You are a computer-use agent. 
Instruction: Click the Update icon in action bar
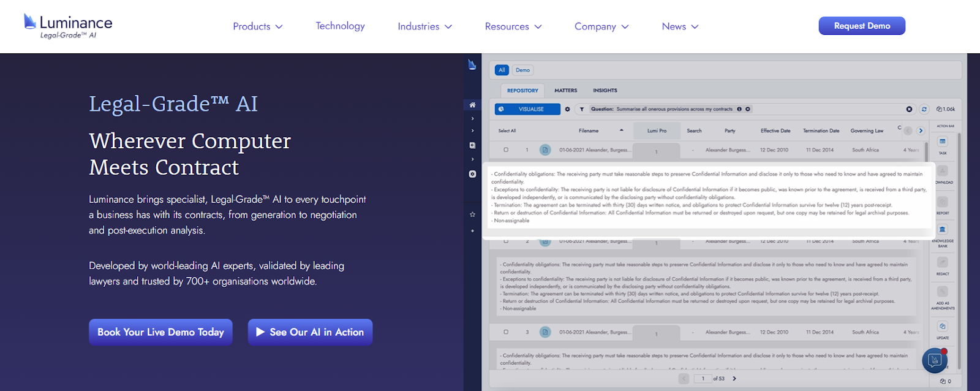pyautogui.click(x=943, y=326)
